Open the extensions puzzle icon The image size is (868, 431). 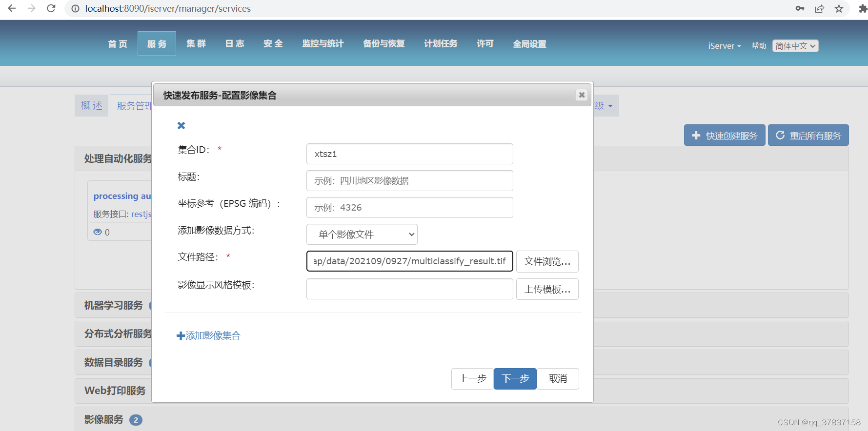click(x=863, y=8)
